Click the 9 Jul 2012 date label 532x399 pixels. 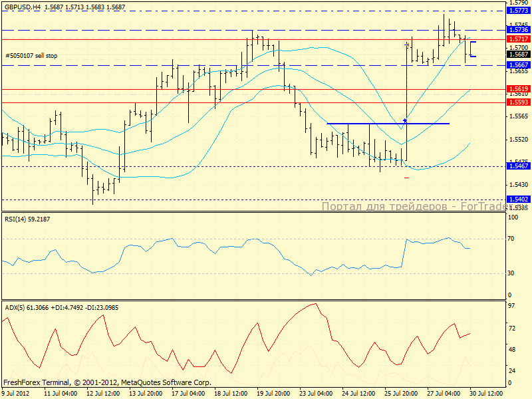tap(15, 394)
